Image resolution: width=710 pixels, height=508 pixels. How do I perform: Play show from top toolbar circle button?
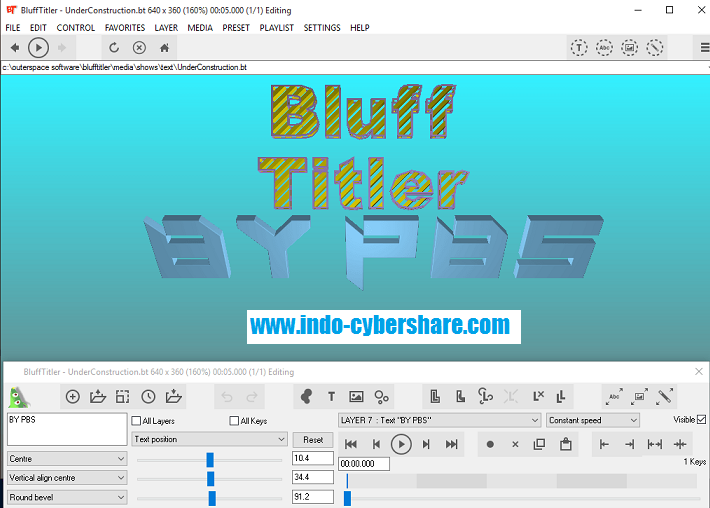point(38,48)
